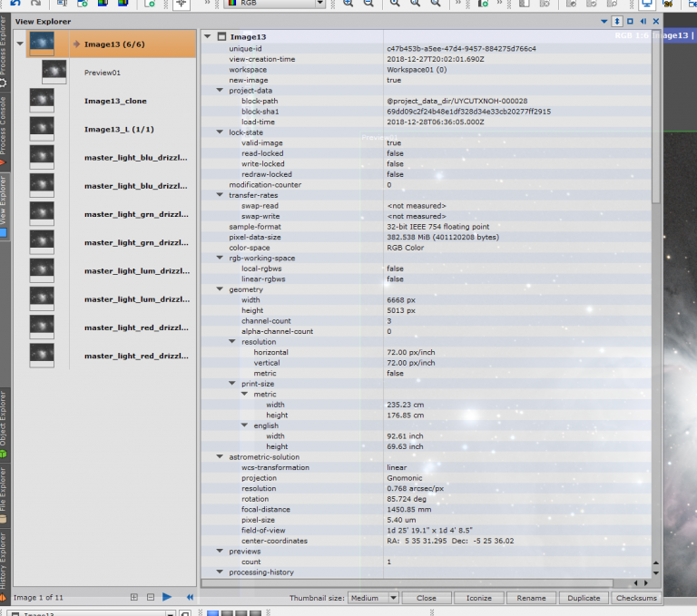Click the move crosshair toolbar icon
Viewport: 697px width, 616px height.
182,5
